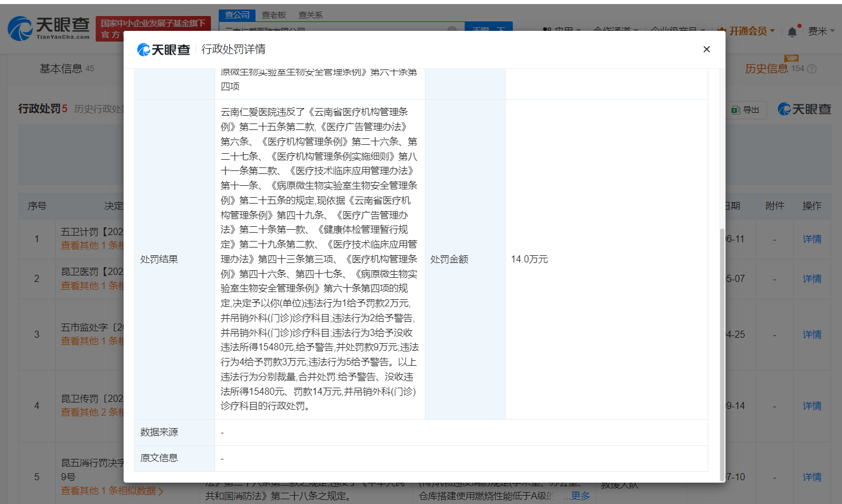
Task: Click the 天眼查 logo in the dialog header
Action: pos(163,50)
